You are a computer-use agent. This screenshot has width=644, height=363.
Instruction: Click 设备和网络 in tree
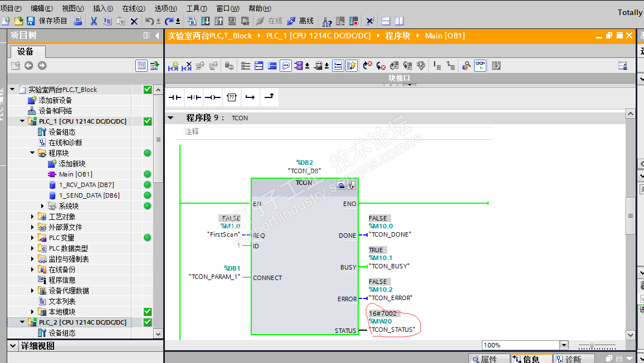[55, 111]
